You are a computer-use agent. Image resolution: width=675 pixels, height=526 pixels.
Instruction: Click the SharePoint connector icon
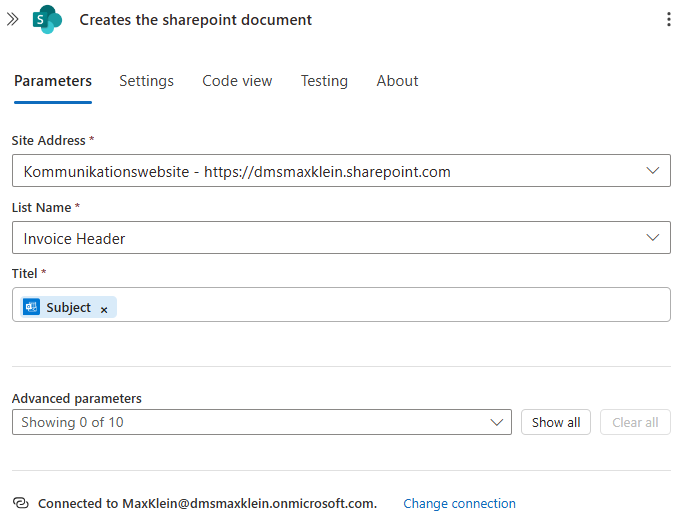tap(47, 19)
